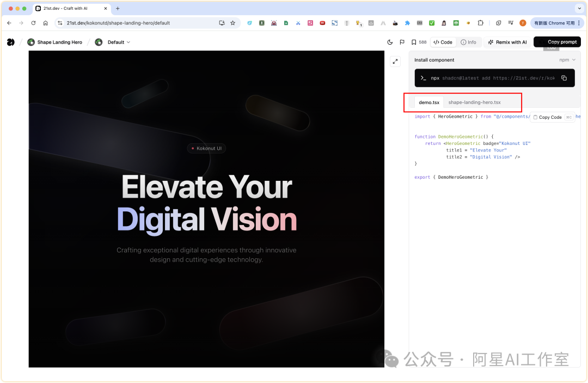Click the 588 bookmark count
The image size is (588, 383).
[422, 42]
